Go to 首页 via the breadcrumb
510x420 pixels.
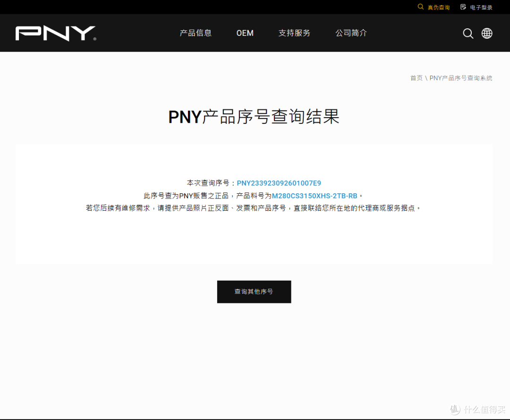click(416, 78)
